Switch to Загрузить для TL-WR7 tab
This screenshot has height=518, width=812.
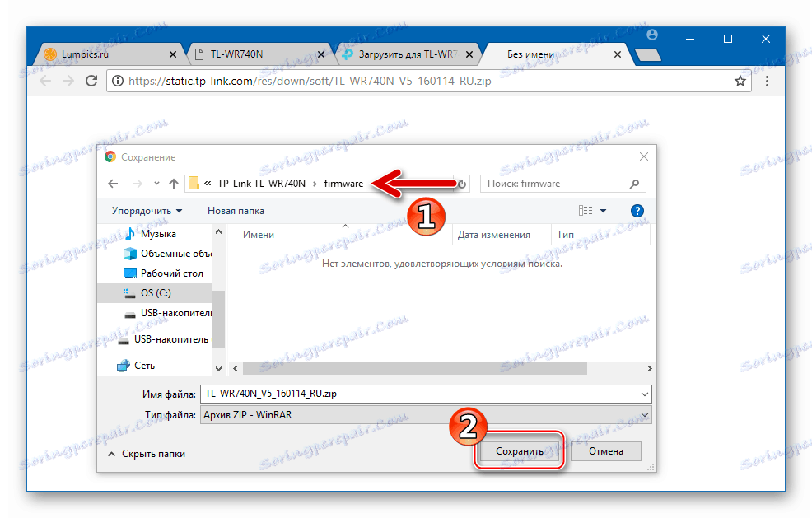pos(407,54)
